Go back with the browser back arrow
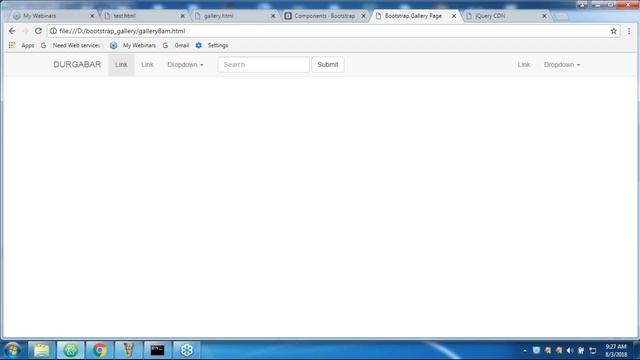Screen dimensions: 640x360 click(12, 31)
